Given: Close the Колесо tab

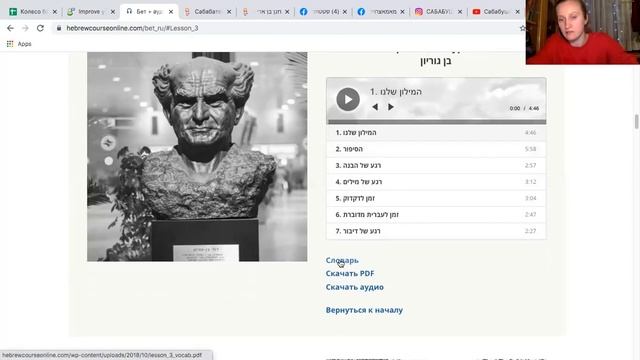Looking at the screenshot, I should (55, 12).
